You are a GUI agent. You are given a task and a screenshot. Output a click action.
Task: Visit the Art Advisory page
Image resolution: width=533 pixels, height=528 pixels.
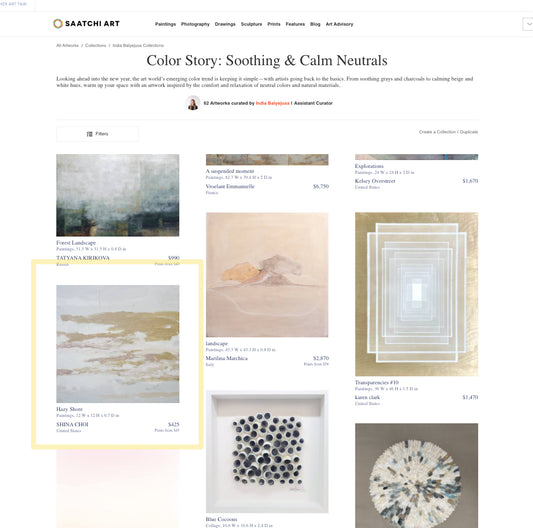point(339,24)
